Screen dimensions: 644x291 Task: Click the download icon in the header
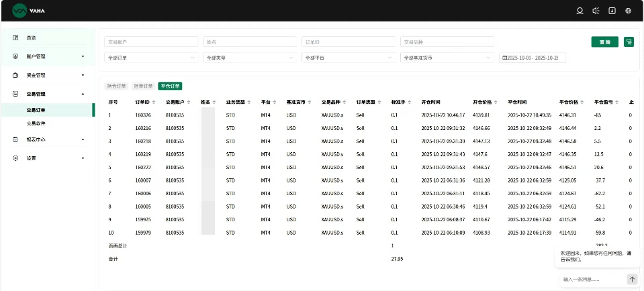[612, 11]
